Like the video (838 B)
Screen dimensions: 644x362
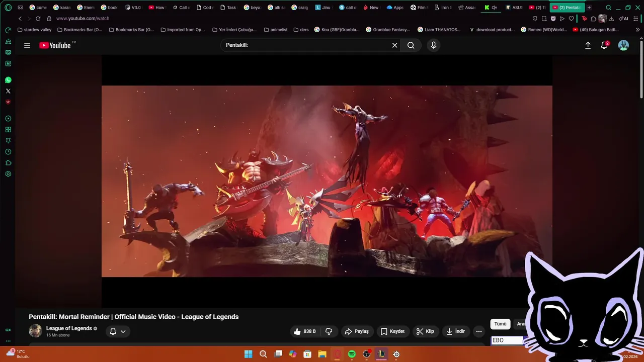(305, 331)
